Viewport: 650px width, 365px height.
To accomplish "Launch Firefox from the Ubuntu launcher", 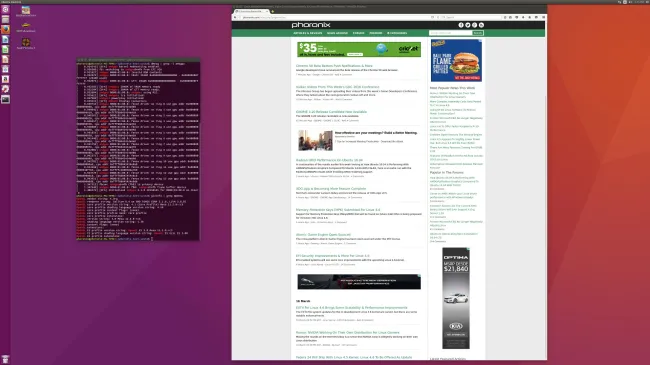I will [x=5, y=29].
